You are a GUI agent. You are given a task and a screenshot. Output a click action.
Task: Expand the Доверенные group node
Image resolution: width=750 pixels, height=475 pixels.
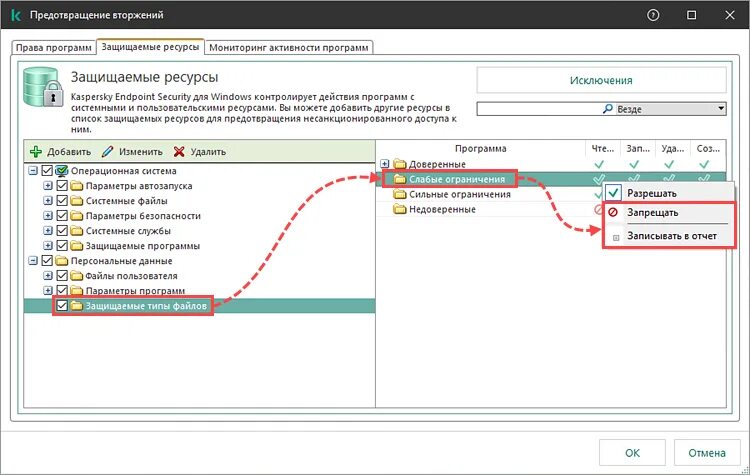(x=385, y=164)
